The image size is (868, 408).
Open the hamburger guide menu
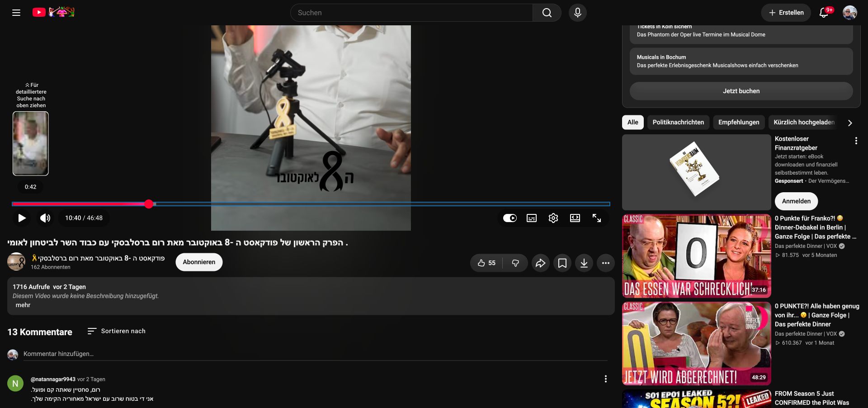pos(16,13)
